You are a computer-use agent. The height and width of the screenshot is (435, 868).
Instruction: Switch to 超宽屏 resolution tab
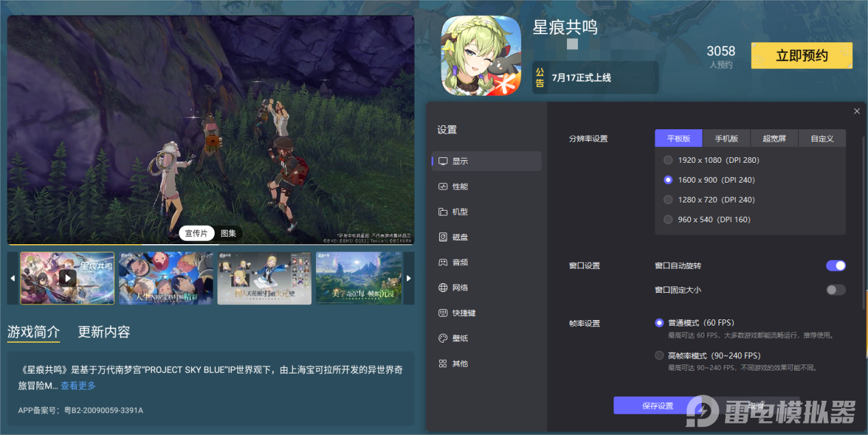tap(774, 138)
